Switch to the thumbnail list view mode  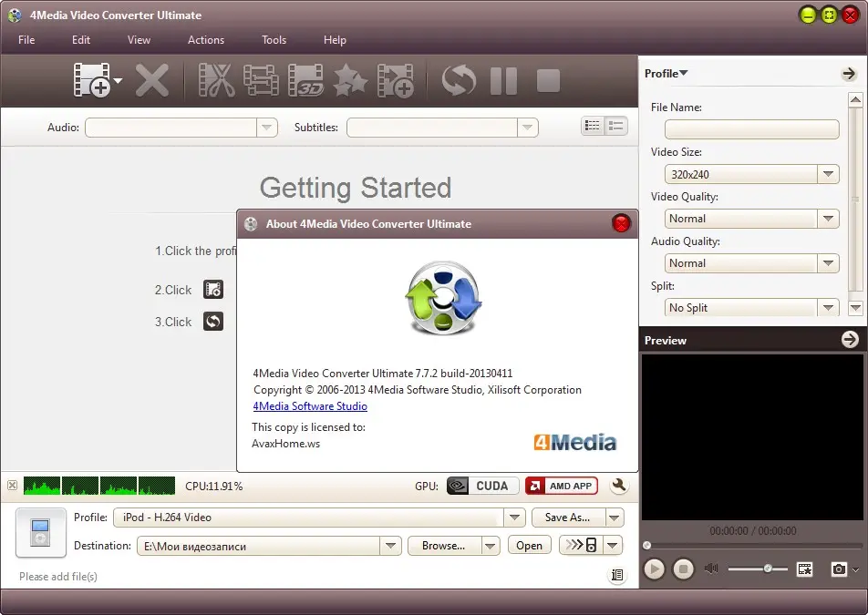click(616, 126)
